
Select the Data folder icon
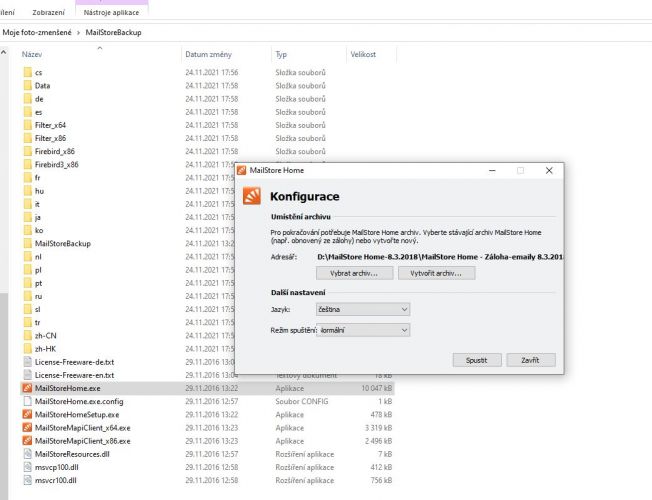point(27,86)
